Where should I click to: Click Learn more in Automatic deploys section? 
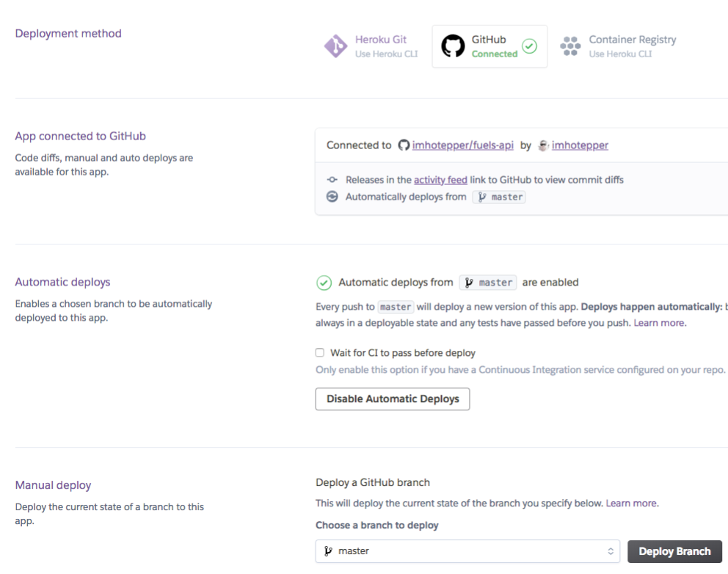[x=660, y=323]
